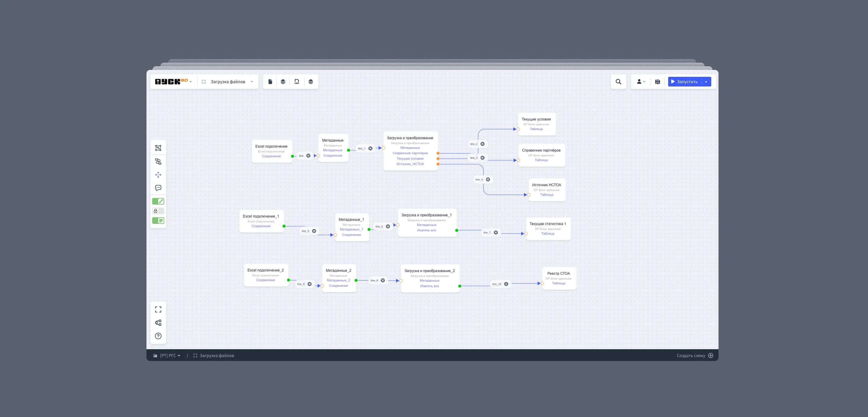
Task: Toggle the green link lines switch
Action: [x=158, y=202]
